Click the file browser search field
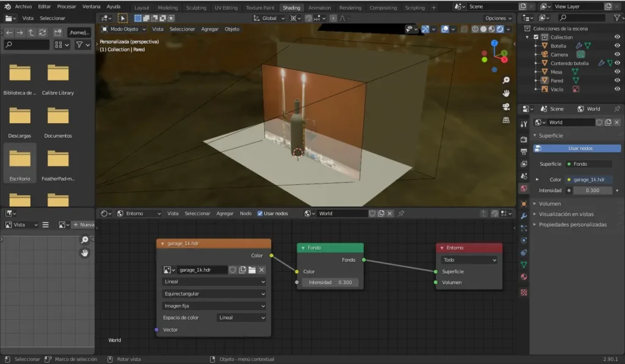 [27, 45]
